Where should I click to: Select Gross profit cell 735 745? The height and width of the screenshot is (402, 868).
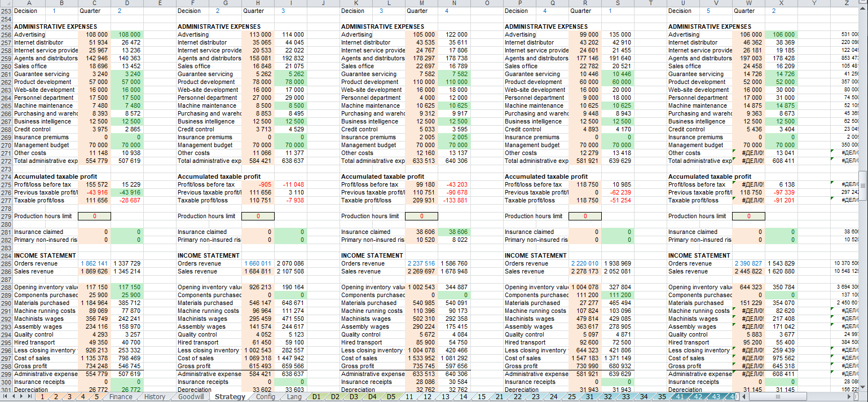(422, 366)
